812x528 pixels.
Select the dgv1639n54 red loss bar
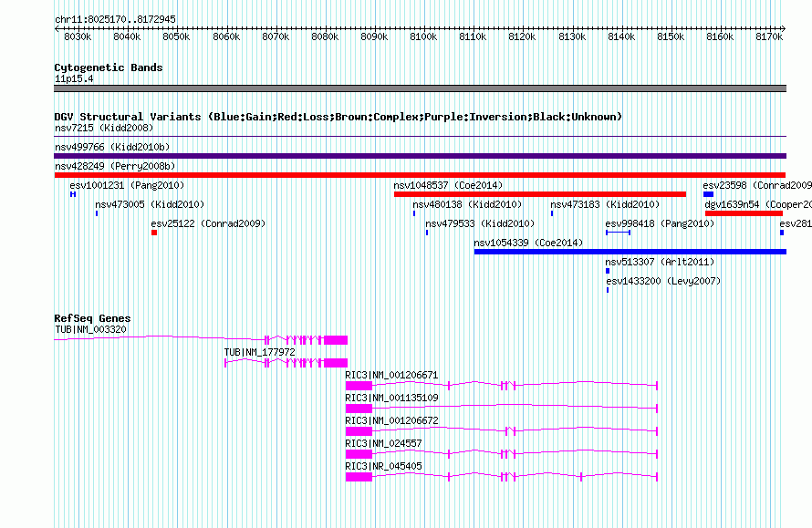[744, 213]
